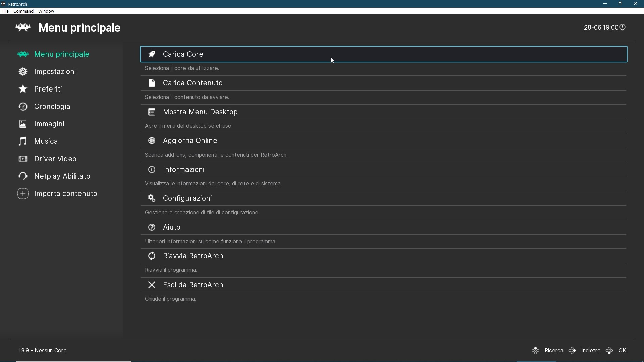Click the Aggiorna Online globe icon
Viewport: 644px width, 362px height.
coord(152,141)
